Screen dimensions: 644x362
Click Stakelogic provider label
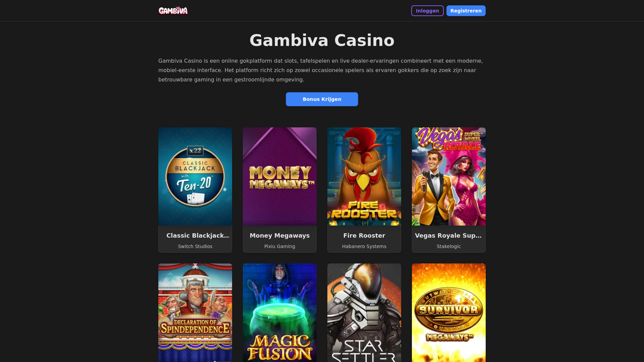pyautogui.click(x=449, y=246)
